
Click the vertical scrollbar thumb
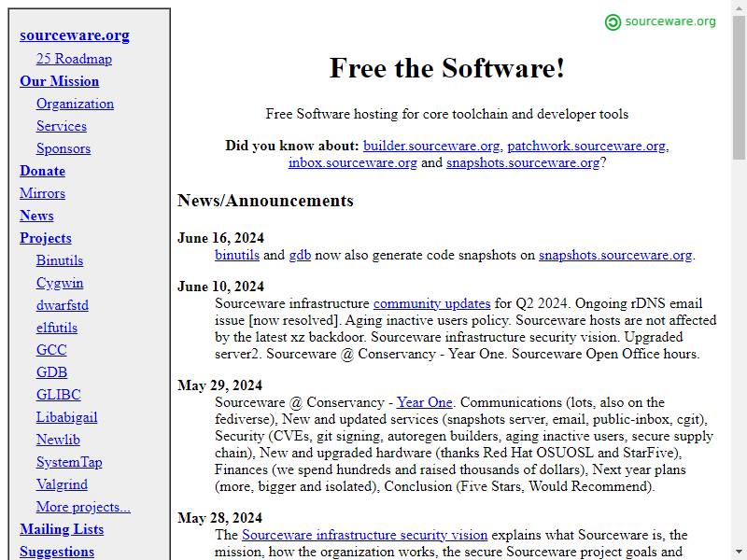(739, 87)
